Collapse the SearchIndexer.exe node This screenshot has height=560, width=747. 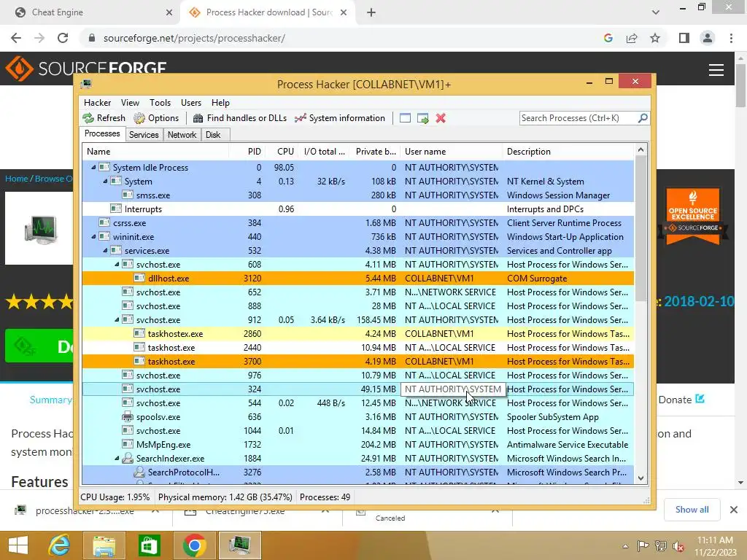point(117,459)
